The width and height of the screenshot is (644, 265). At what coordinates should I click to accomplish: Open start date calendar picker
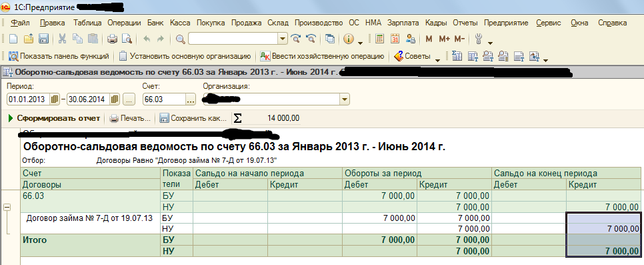(x=55, y=99)
